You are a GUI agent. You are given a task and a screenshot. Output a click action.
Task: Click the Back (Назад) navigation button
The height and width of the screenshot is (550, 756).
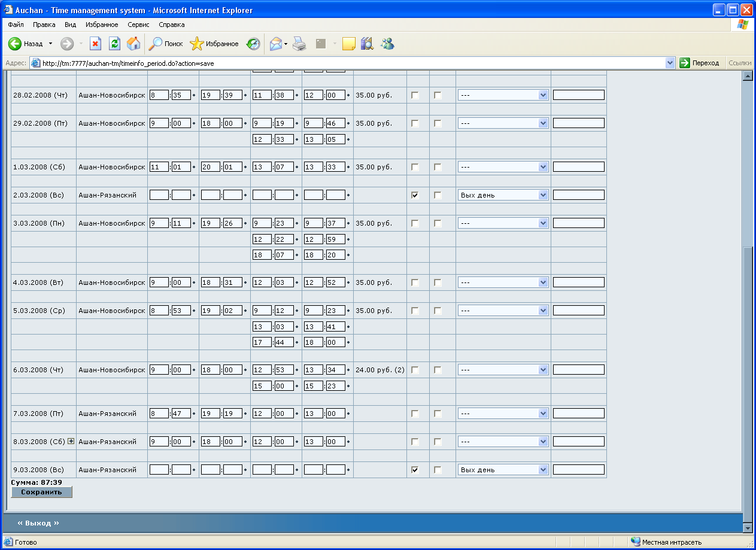26,44
